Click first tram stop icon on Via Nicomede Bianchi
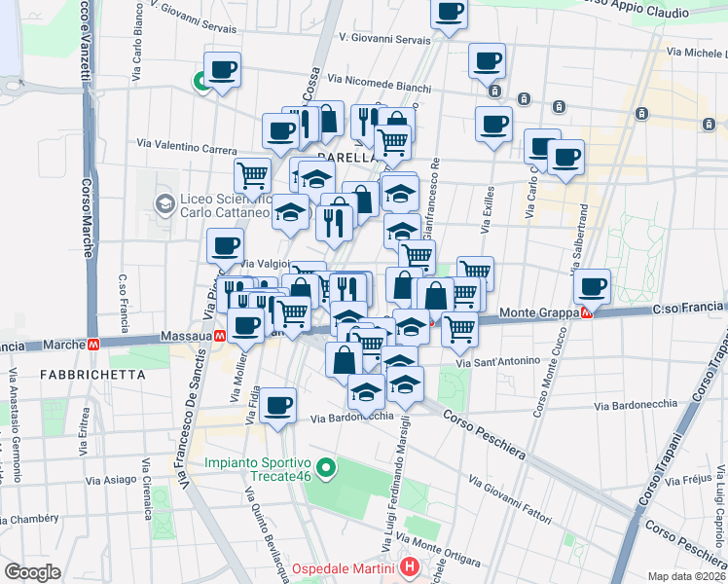The height and width of the screenshot is (584, 728). 495,91
